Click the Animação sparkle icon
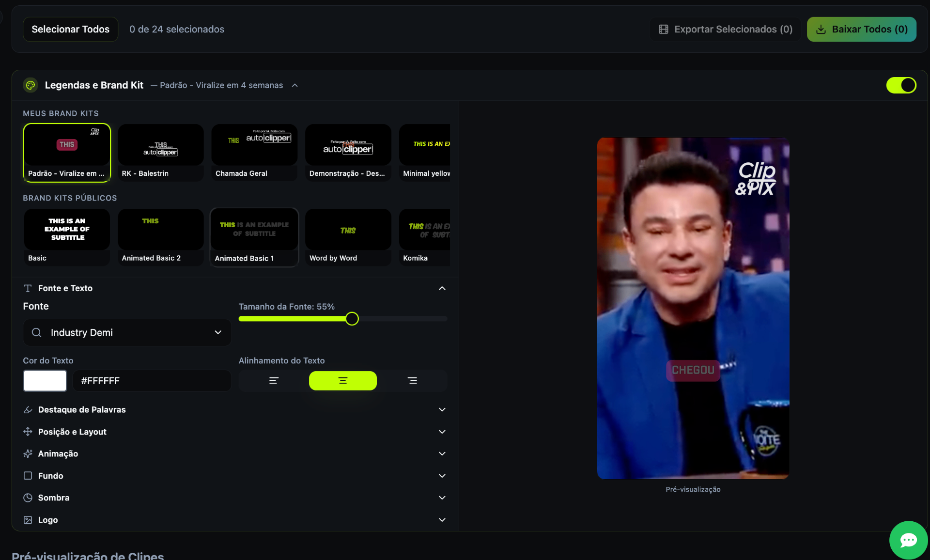 (28, 454)
